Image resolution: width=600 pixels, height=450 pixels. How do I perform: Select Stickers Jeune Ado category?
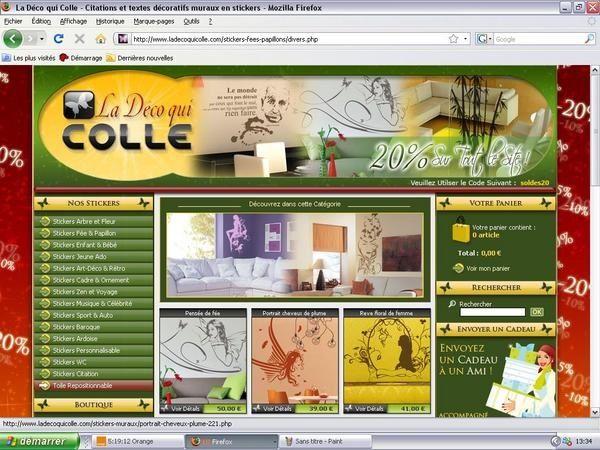[x=93, y=256]
